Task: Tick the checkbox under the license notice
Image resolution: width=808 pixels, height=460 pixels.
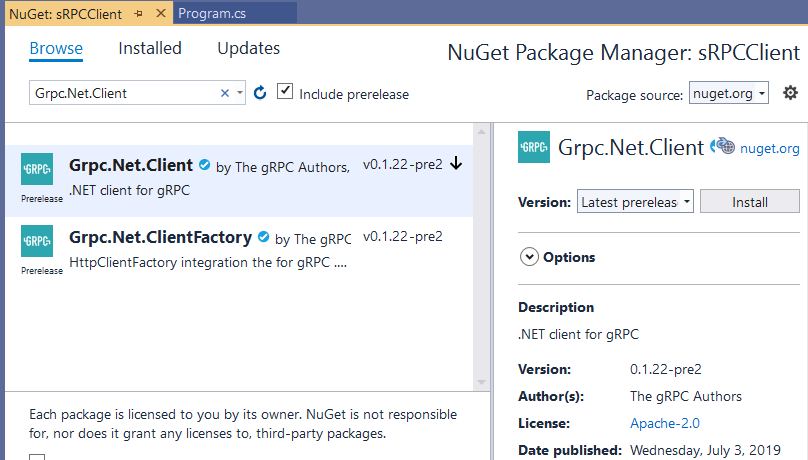Action: (37, 456)
